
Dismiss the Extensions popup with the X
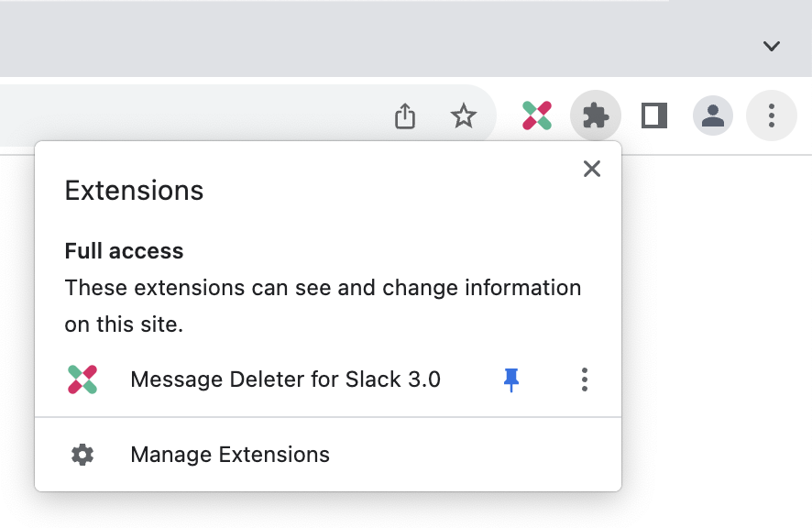591,169
